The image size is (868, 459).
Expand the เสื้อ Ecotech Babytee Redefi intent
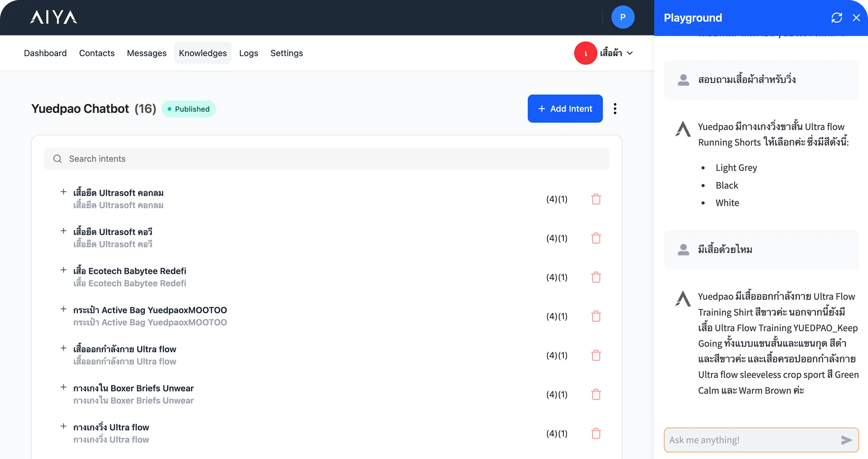coord(64,270)
